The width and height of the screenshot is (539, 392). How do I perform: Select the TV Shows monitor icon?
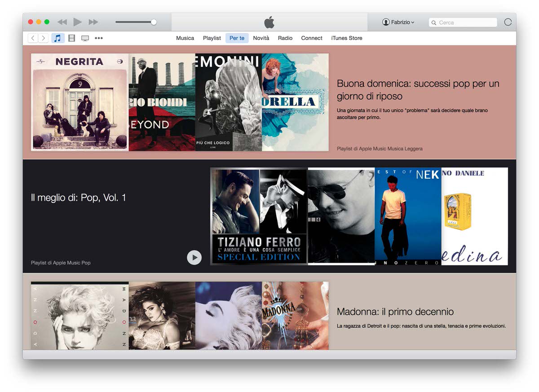point(85,38)
